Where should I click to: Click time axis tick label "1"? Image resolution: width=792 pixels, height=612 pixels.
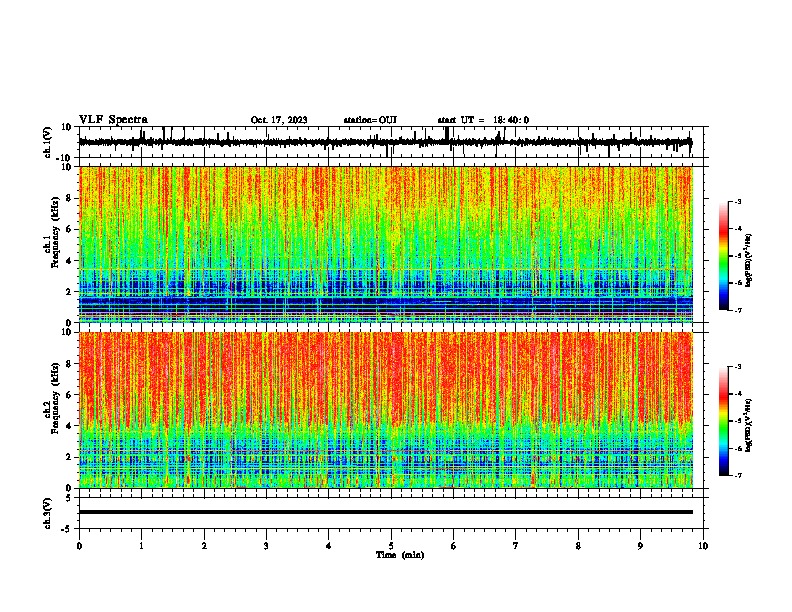[141, 546]
